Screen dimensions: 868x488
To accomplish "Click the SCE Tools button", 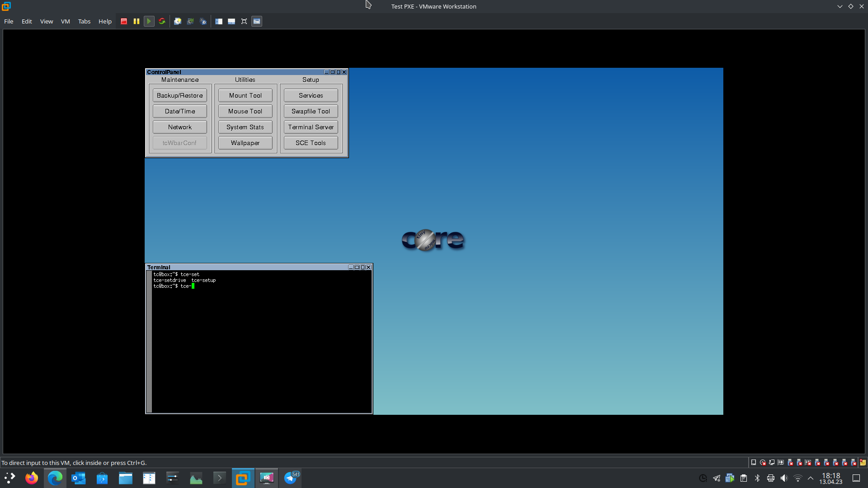I will (x=311, y=143).
